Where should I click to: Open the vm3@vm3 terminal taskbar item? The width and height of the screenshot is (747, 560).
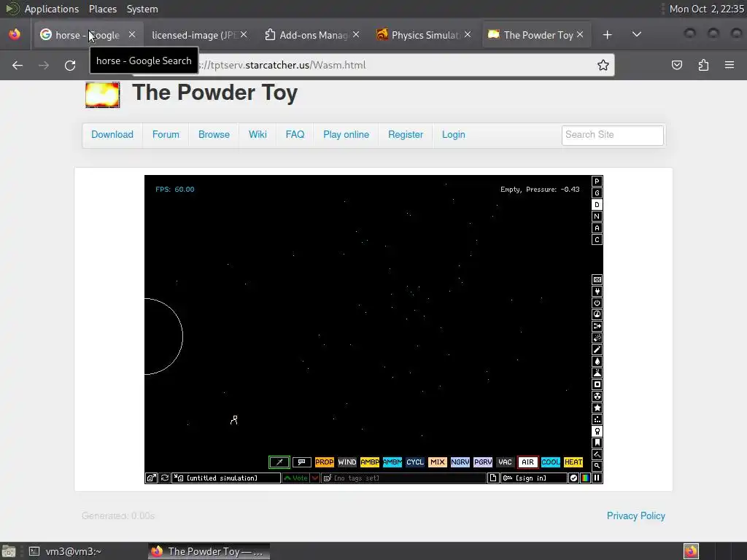click(65, 551)
